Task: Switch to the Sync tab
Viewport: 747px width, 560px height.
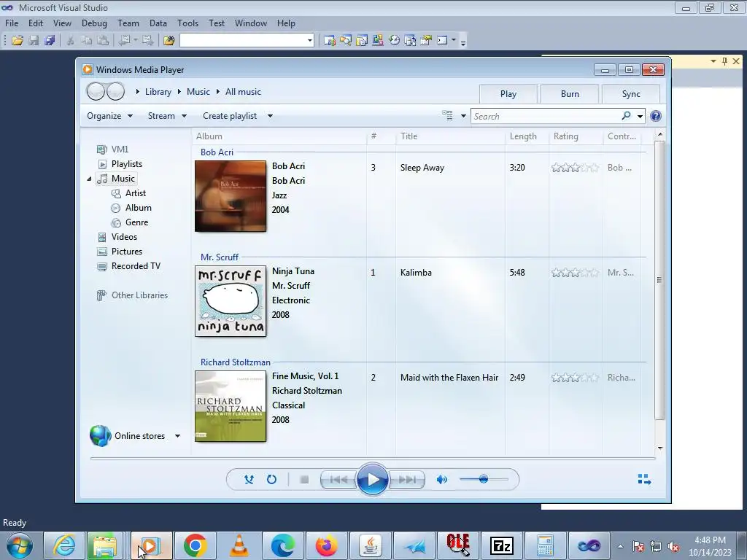Action: [x=631, y=94]
